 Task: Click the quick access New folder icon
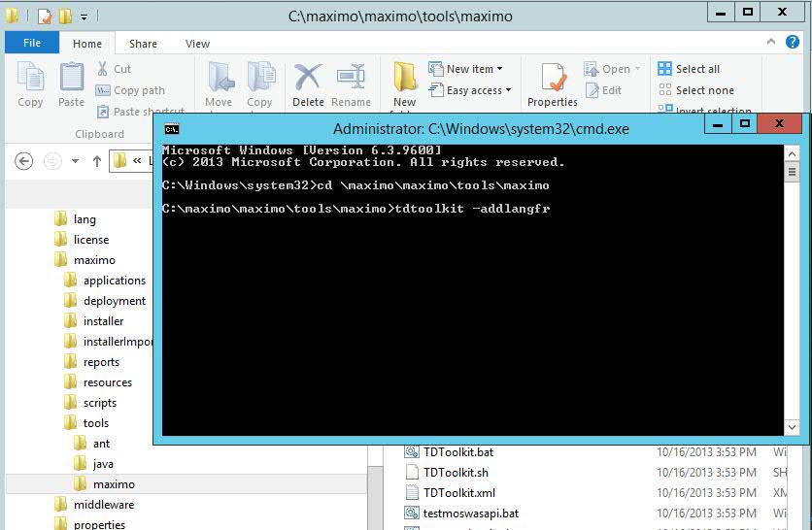tap(65, 17)
